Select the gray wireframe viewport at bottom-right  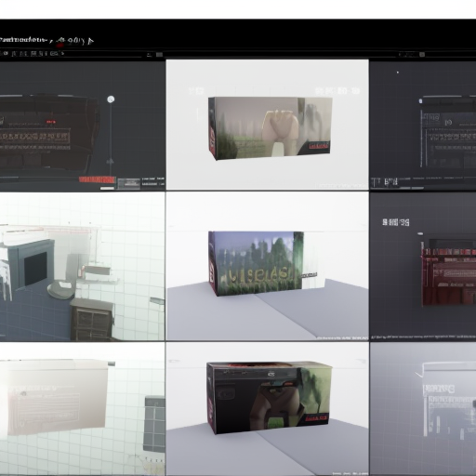[x=423, y=409]
